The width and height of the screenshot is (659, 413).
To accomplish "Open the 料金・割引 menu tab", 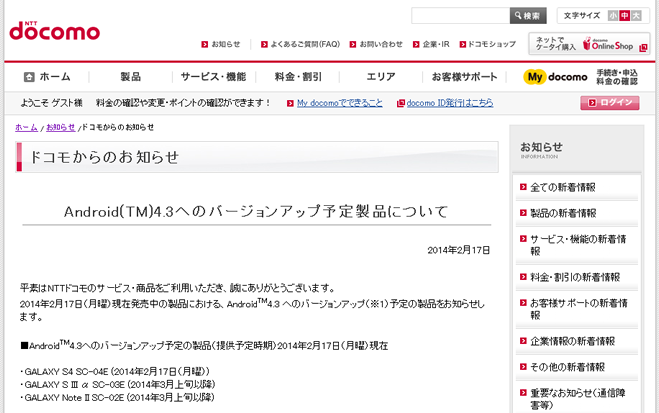I will [298, 77].
